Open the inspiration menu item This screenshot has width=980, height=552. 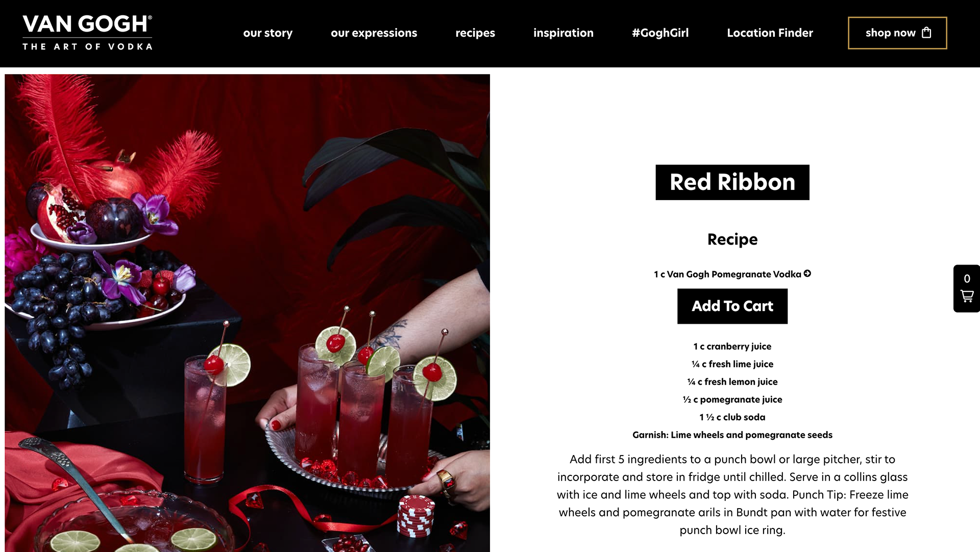pyautogui.click(x=563, y=33)
